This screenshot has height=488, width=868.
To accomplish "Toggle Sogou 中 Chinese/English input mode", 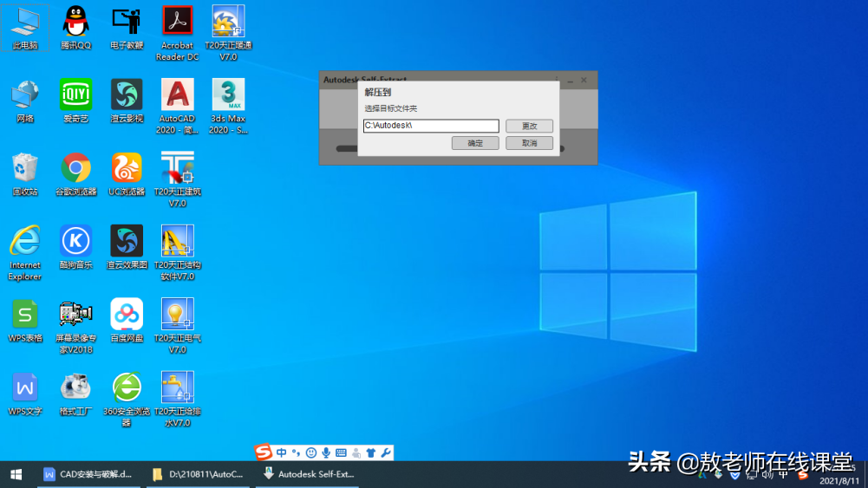I will [282, 452].
